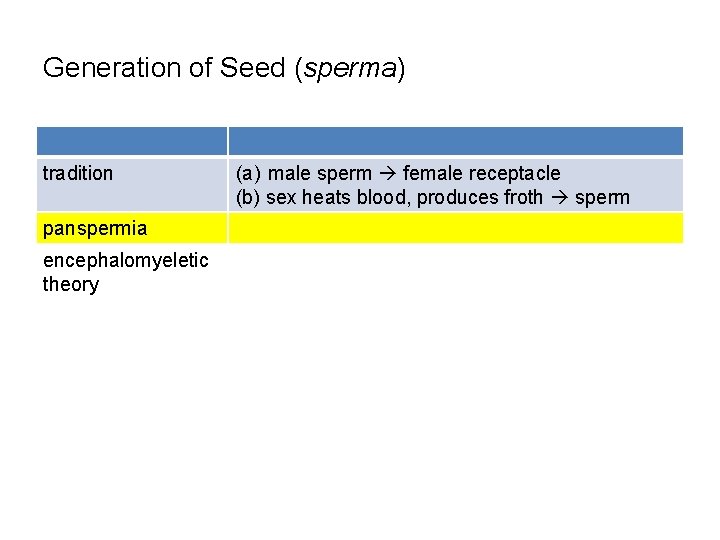720x540 pixels.
Task: Click the arrow symbol before final 'sperm'
Action: (558, 197)
